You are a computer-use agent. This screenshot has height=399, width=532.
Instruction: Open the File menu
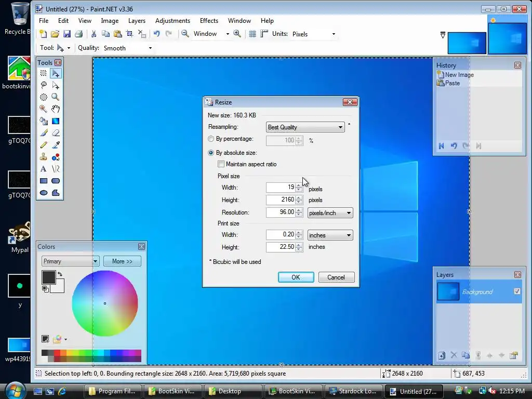click(x=44, y=21)
